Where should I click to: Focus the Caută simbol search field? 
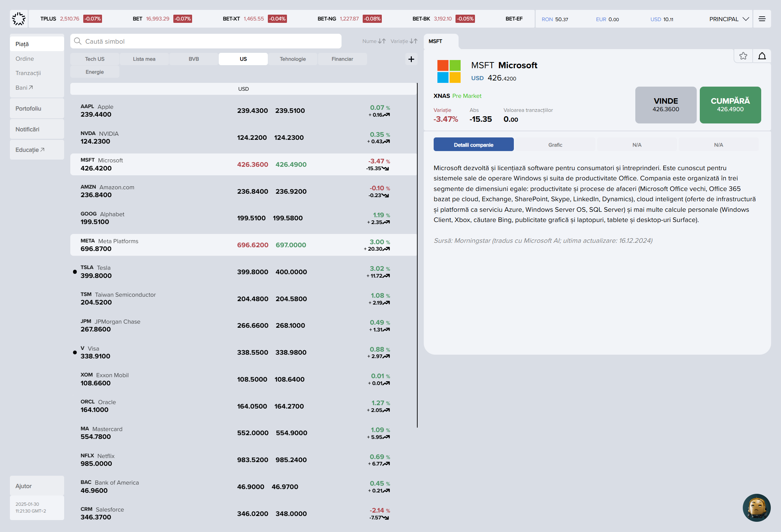[x=206, y=41]
